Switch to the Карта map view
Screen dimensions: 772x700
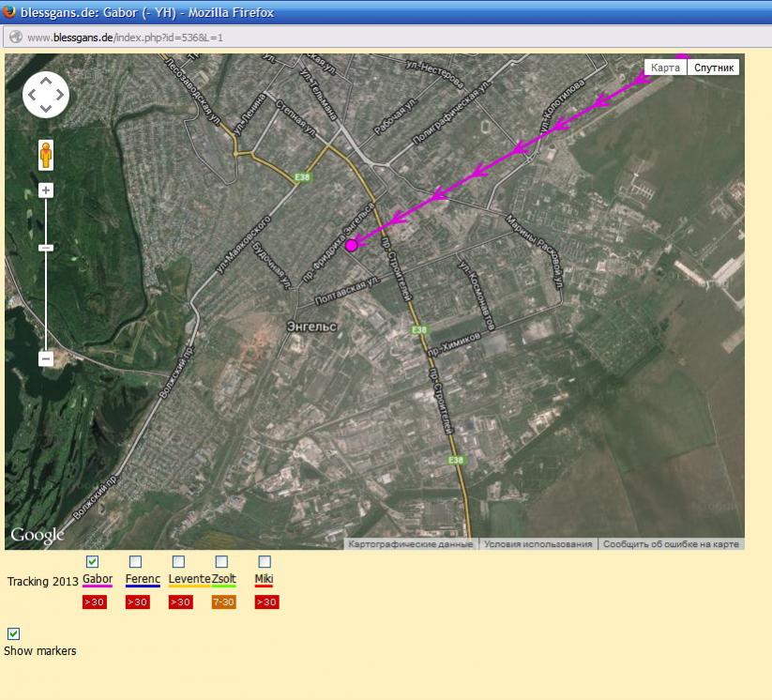pyautogui.click(x=665, y=68)
